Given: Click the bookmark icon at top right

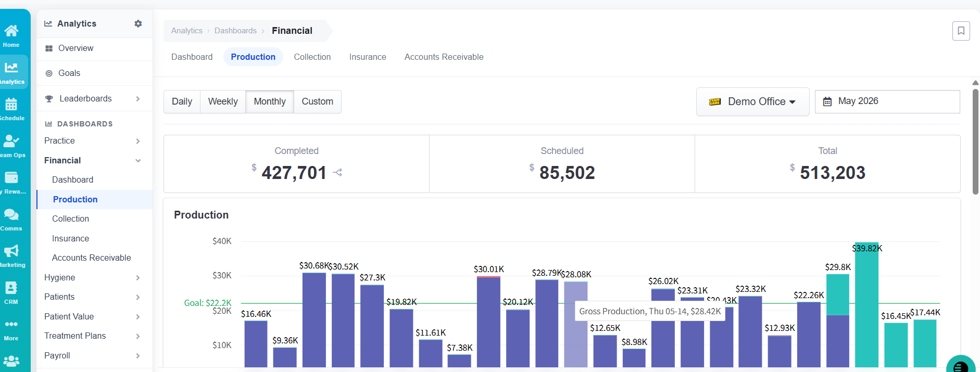Looking at the screenshot, I should pyautogui.click(x=961, y=31).
